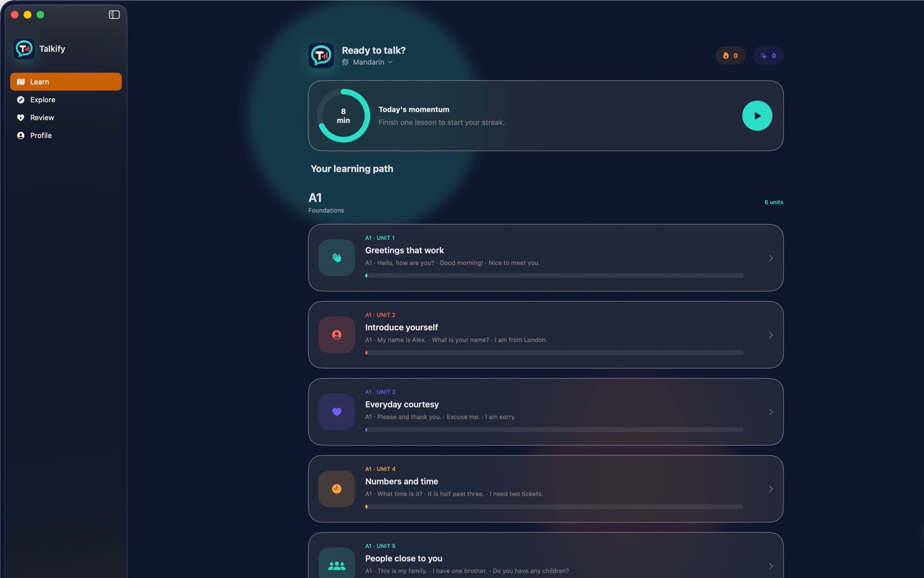The height and width of the screenshot is (578, 924).
Task: Expand Introduce yourself via its chevron
Action: pos(771,335)
